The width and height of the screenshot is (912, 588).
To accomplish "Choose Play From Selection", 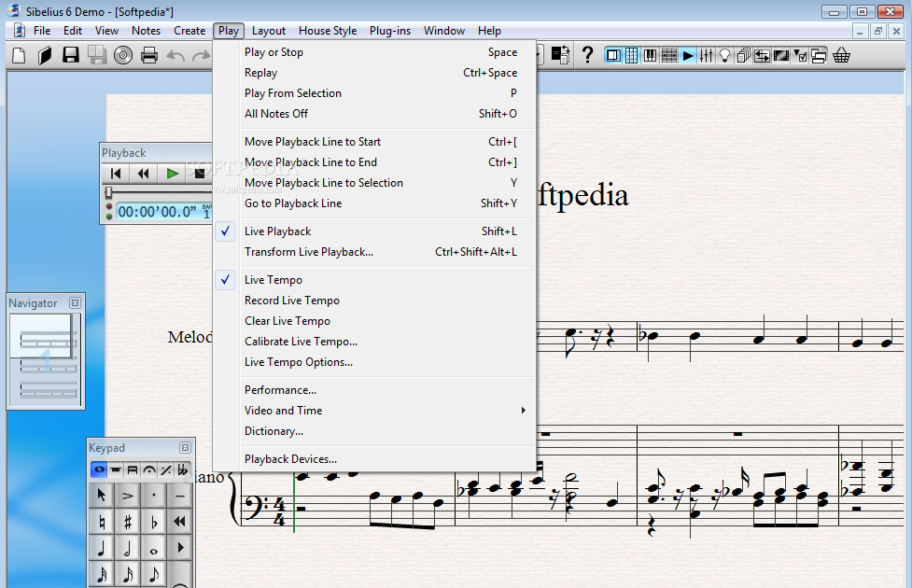I will (374, 93).
